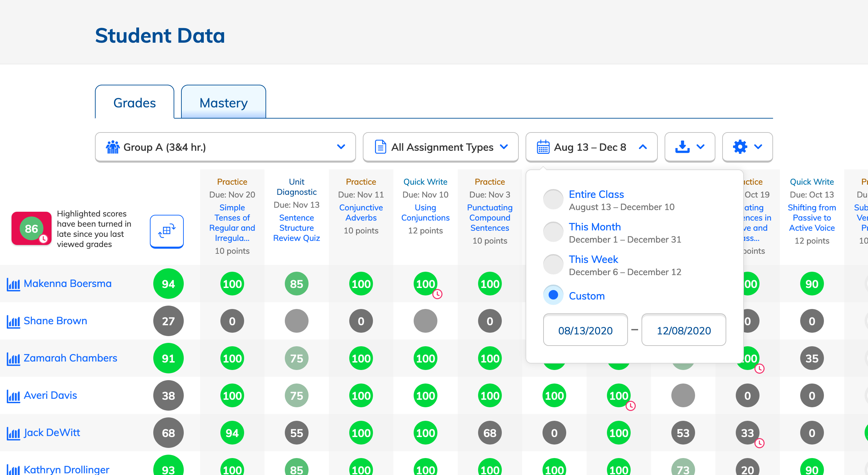Click late clock icon on Makenna's Quick Write
The image size is (868, 475).
tap(437, 294)
